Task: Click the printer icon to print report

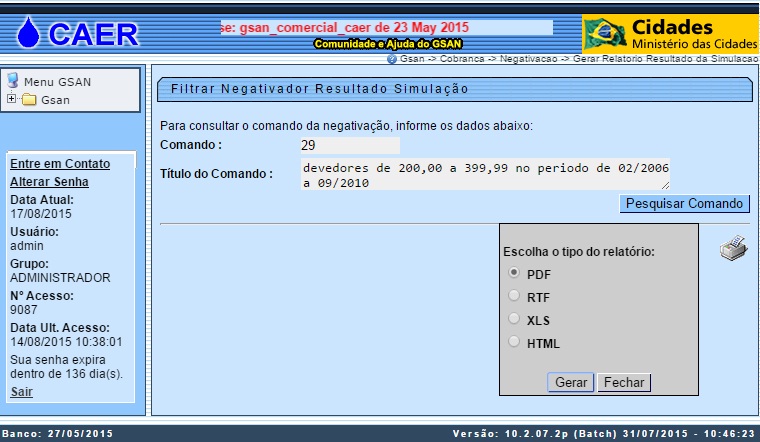Action: 733,249
